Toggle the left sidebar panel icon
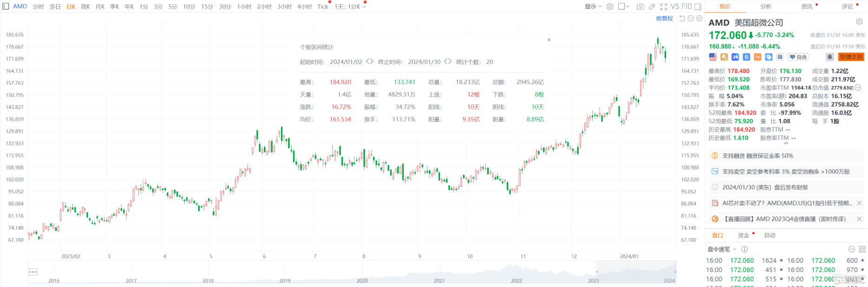868x287 pixels. click(6, 7)
